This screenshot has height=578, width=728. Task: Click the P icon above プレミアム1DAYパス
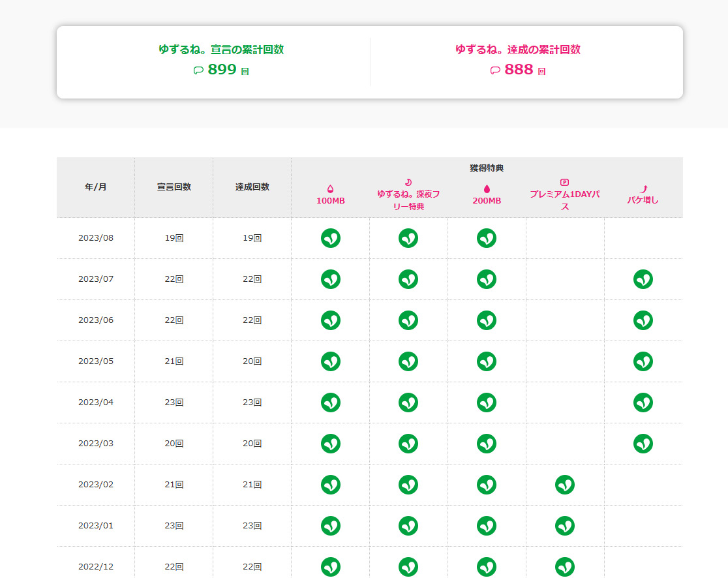(565, 182)
